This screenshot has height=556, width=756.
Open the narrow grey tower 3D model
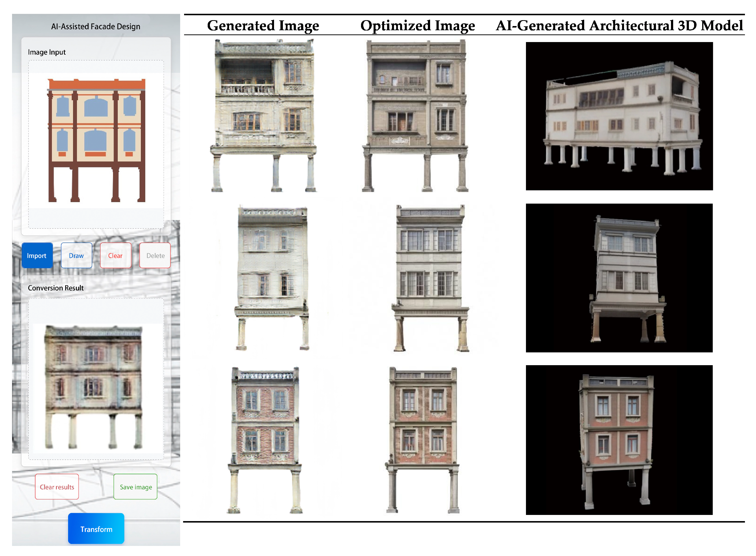tap(619, 278)
